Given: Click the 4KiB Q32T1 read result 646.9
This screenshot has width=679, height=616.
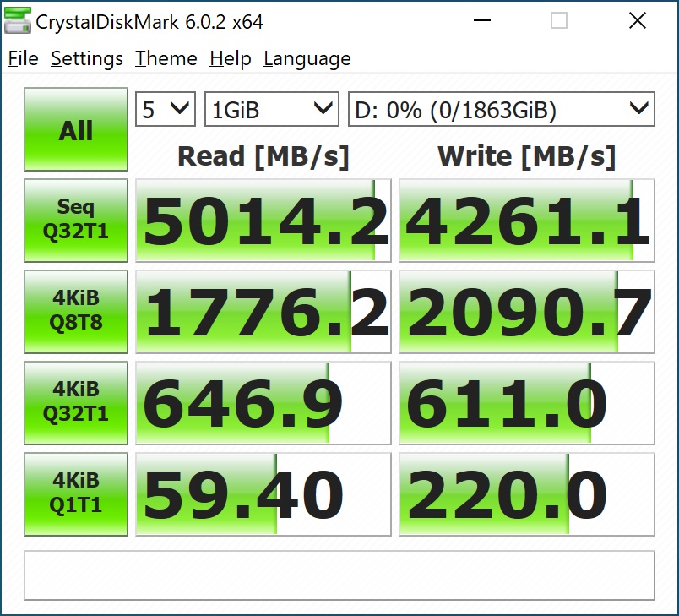Looking at the screenshot, I should coord(263,403).
